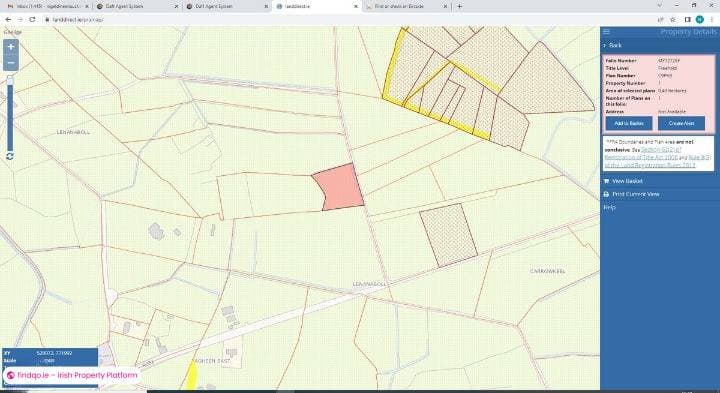720x393 pixels.
Task: Click the LENANABOLL map label on the left
Action: [x=73, y=132]
